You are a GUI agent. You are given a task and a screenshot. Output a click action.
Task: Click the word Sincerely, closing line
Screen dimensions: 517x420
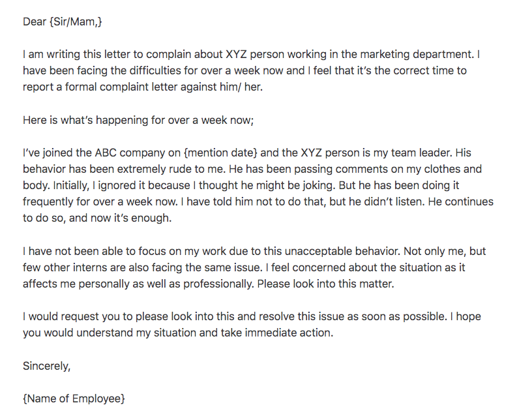click(46, 366)
